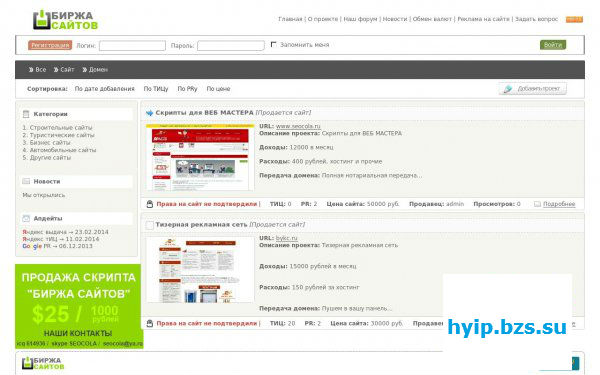Image resolution: width=600 pixels, height=375 pixels.
Task: Open the www.seocola.ru URL link
Action: pyautogui.click(x=298, y=126)
